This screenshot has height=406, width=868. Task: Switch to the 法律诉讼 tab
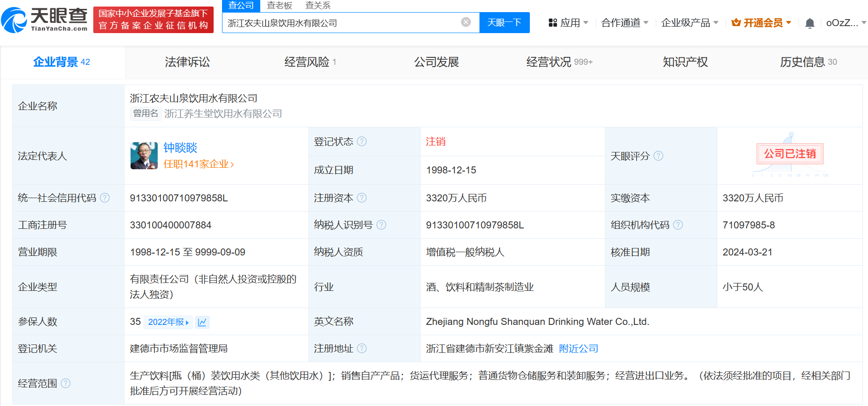pos(187,62)
